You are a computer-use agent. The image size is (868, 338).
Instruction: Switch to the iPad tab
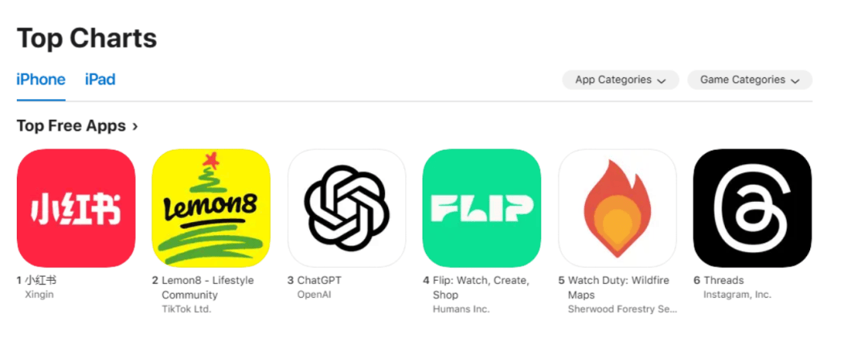100,80
